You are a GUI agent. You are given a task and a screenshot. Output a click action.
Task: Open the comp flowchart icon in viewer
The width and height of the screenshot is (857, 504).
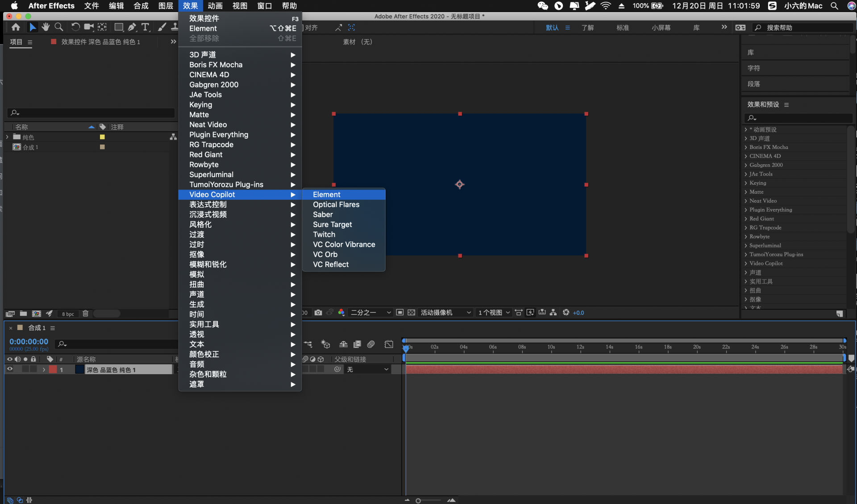click(553, 313)
